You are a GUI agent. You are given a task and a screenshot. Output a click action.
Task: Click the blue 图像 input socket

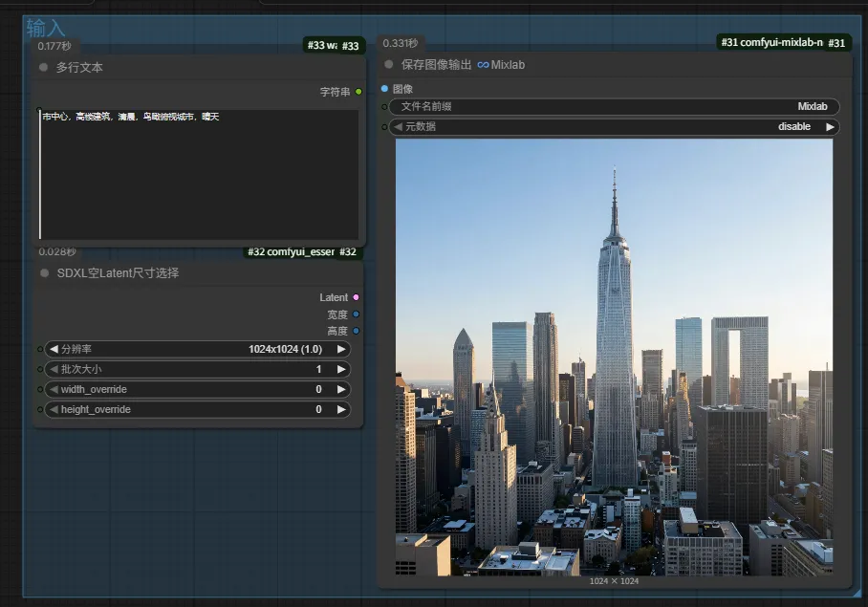pyautogui.click(x=384, y=89)
